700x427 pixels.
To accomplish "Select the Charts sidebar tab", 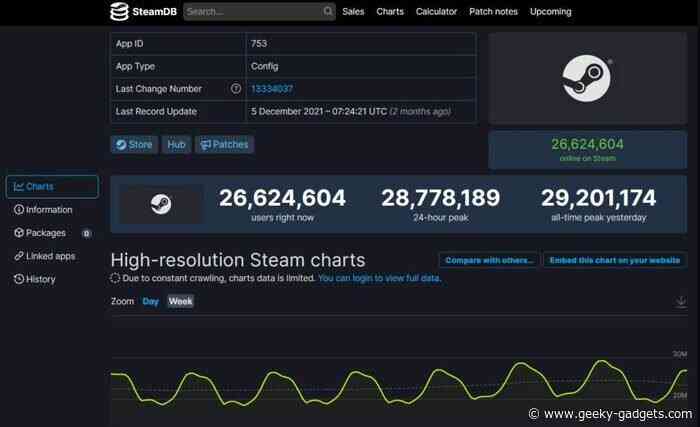I will [x=52, y=187].
